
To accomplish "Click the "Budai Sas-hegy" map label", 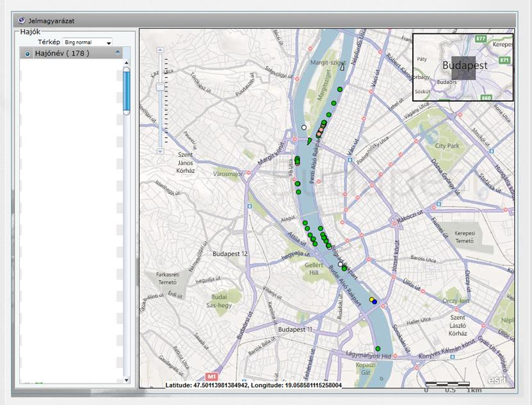I will pyautogui.click(x=219, y=301).
